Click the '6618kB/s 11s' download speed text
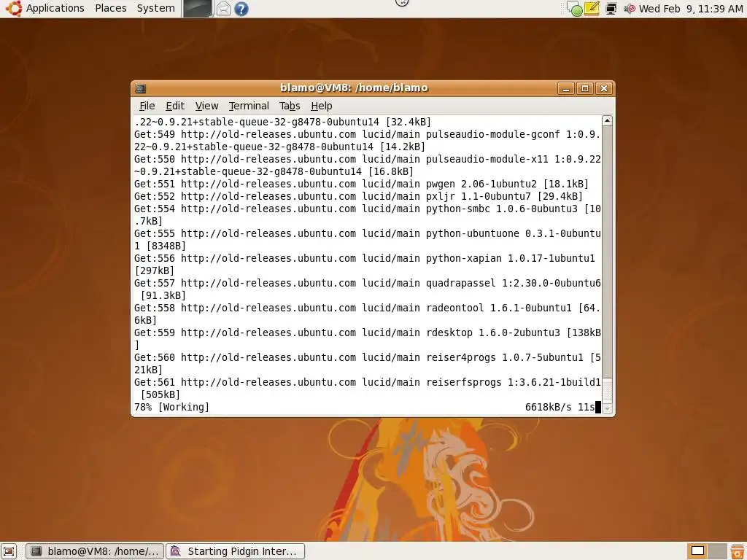 [x=560, y=407]
